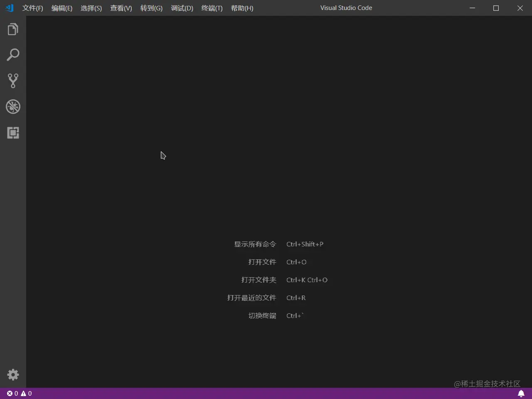This screenshot has width=532, height=399.
Task: Click the notification bell in status bar
Action: click(x=521, y=394)
